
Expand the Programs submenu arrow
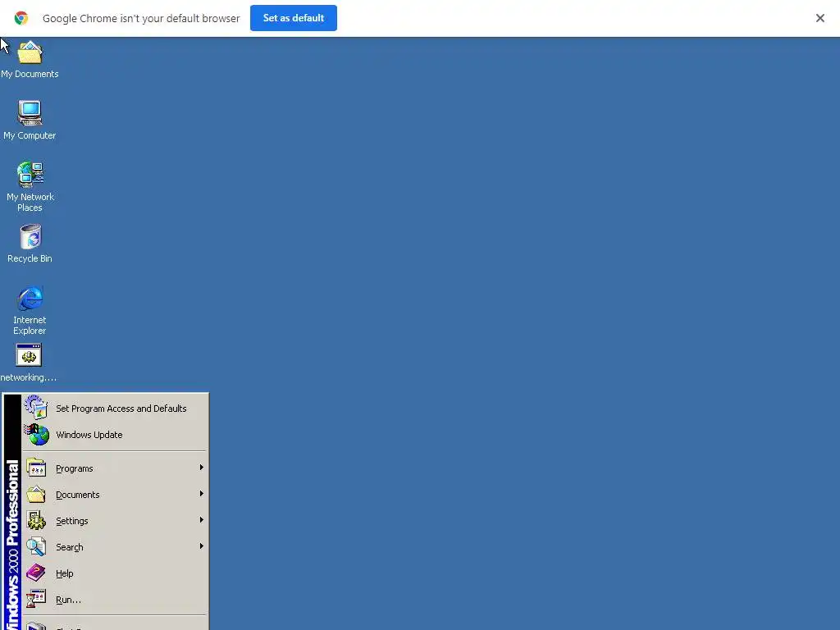(202, 468)
